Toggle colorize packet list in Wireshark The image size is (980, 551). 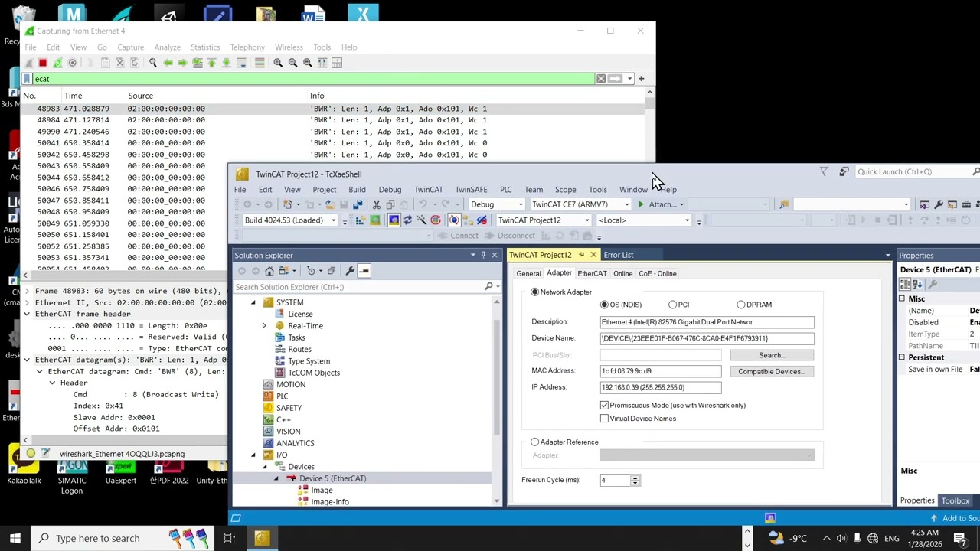pyautogui.click(x=260, y=63)
